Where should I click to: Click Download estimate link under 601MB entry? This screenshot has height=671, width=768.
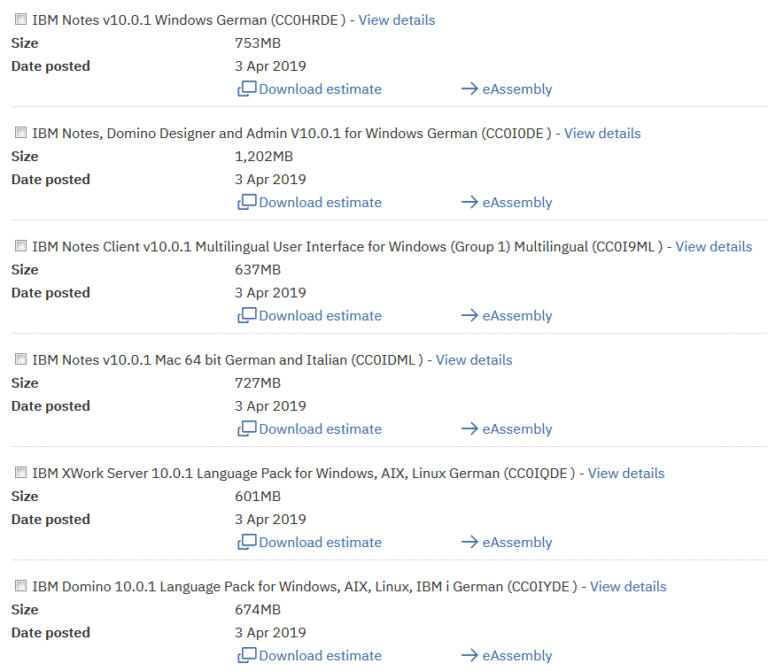[320, 542]
